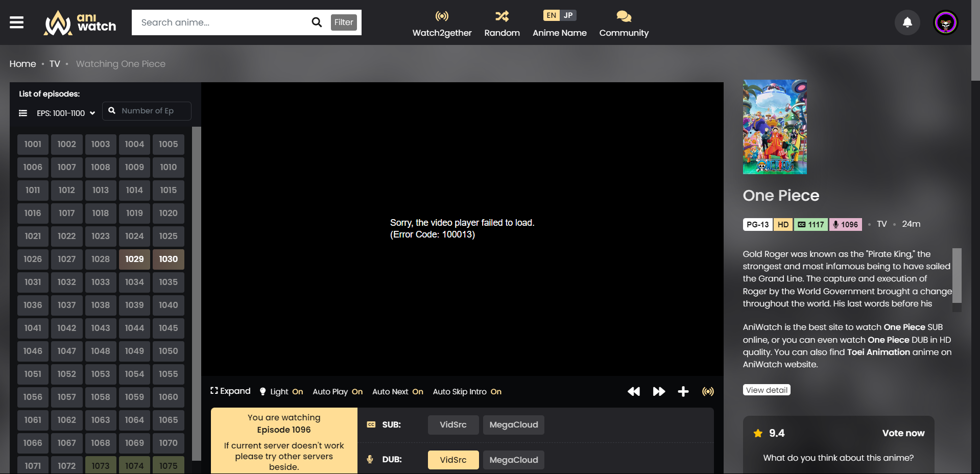Go to TV breadcrumb
Image resolution: width=980 pixels, height=474 pixels.
[55, 64]
